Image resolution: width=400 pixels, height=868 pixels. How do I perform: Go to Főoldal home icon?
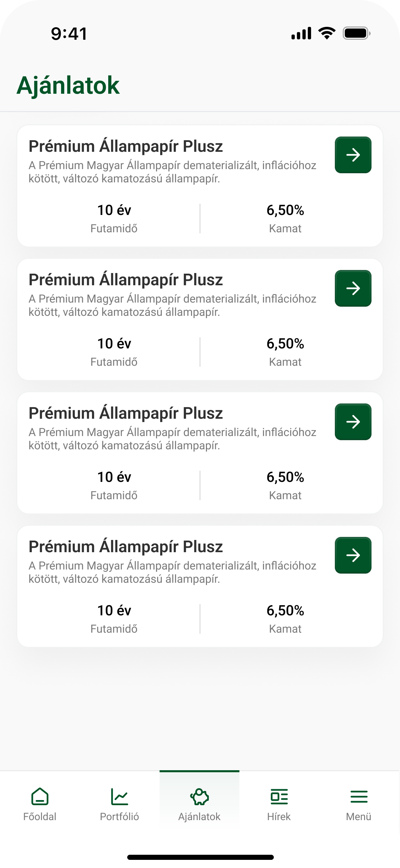[40, 796]
